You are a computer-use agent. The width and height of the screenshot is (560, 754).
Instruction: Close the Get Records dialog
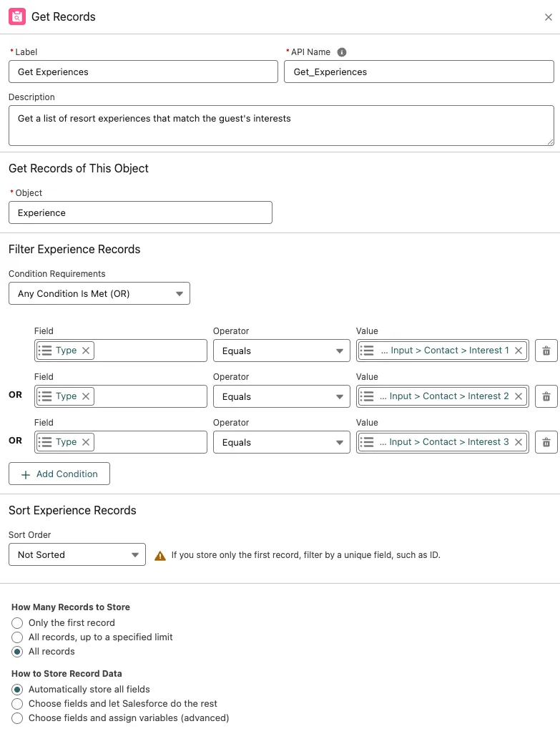coord(549,17)
